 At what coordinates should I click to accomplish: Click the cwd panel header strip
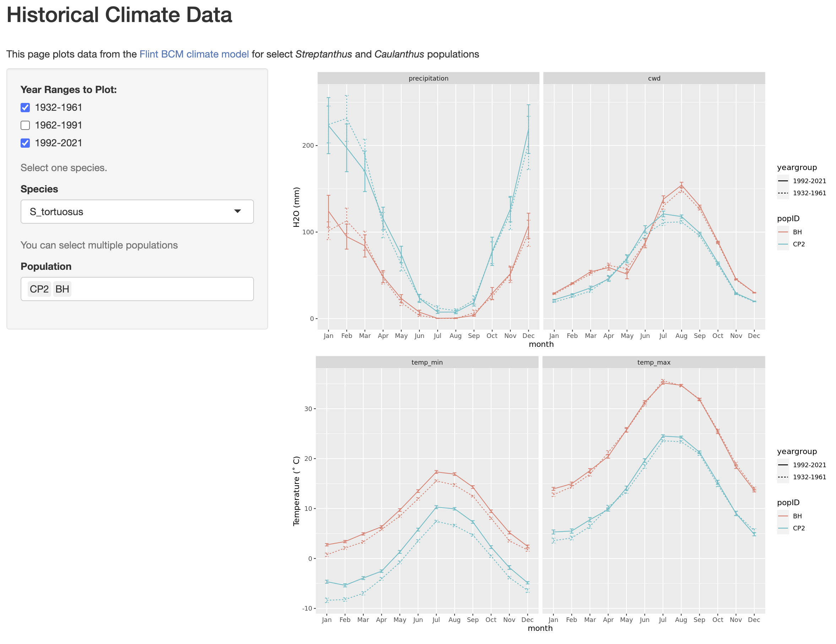(x=654, y=78)
